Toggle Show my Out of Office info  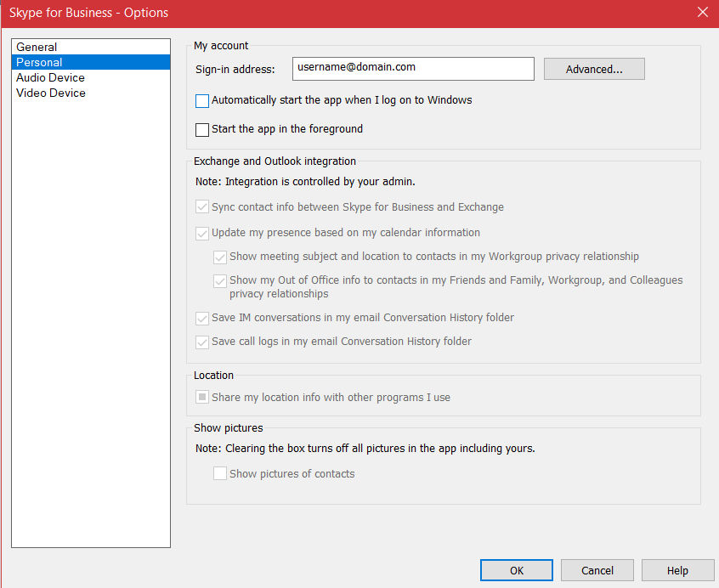tap(220, 280)
